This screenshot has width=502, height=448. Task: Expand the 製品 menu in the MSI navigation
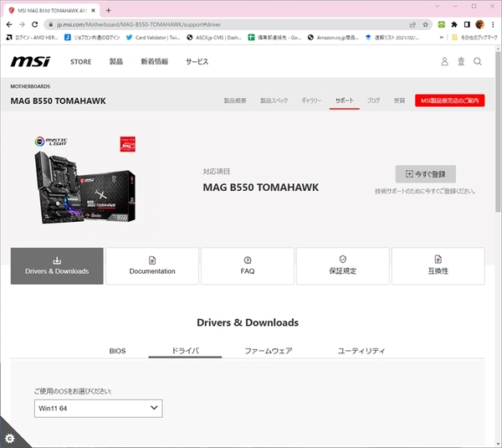point(115,62)
